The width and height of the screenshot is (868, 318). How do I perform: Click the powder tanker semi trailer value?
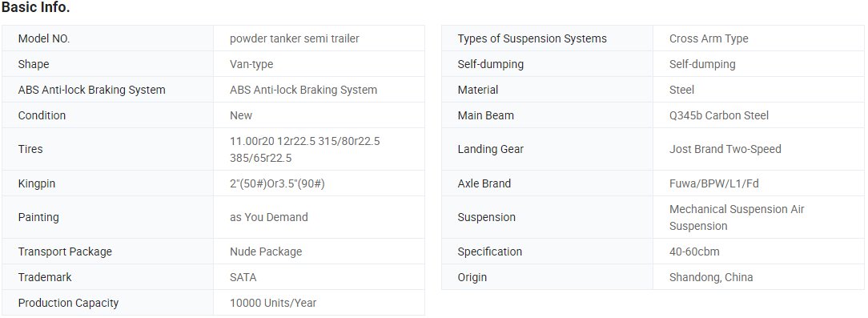pyautogui.click(x=295, y=38)
